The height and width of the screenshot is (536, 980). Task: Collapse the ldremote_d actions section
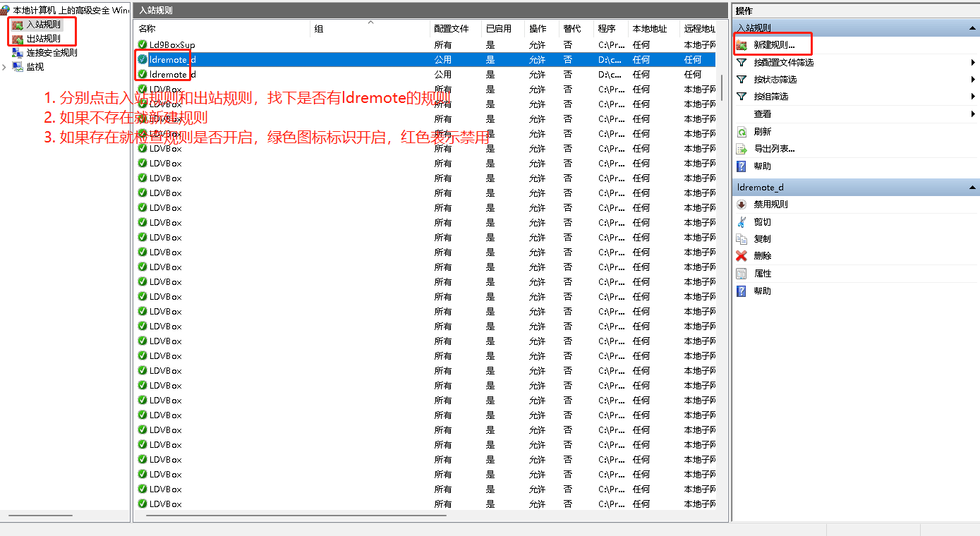pyautogui.click(x=973, y=188)
